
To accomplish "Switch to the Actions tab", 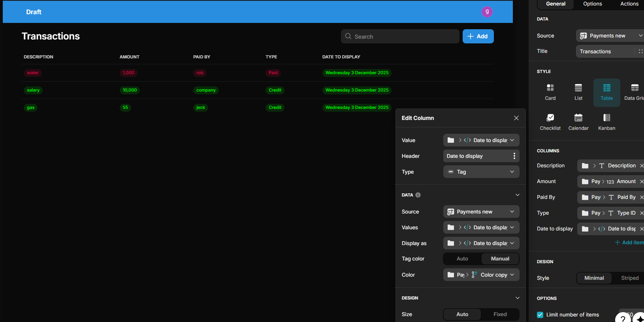I will (629, 4).
